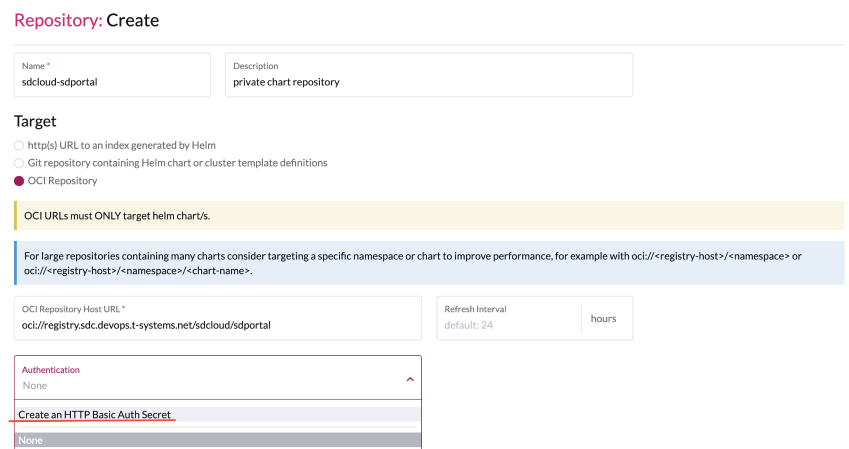Click the yellow OCI URLs warning banner
This screenshot has width=849, height=449.
coord(428,216)
